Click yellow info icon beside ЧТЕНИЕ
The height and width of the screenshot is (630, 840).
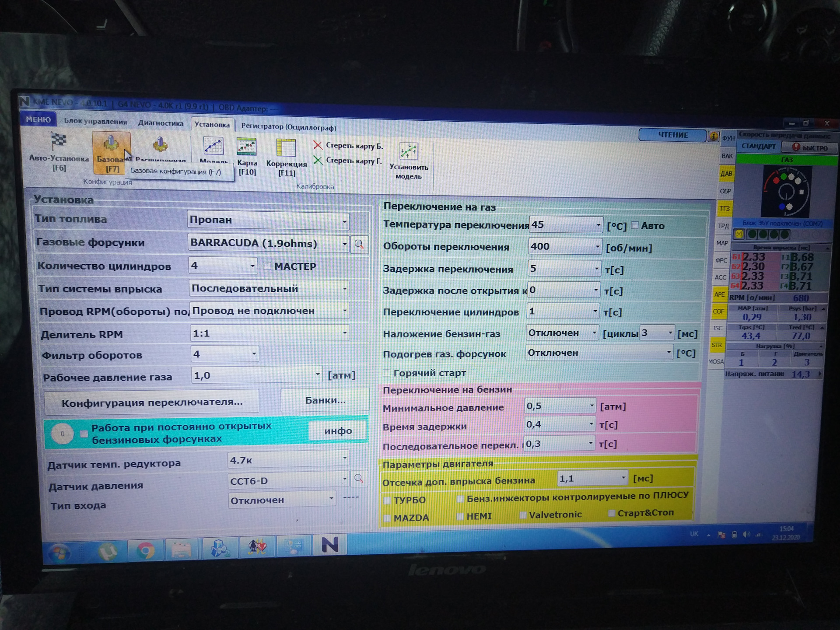(x=714, y=136)
